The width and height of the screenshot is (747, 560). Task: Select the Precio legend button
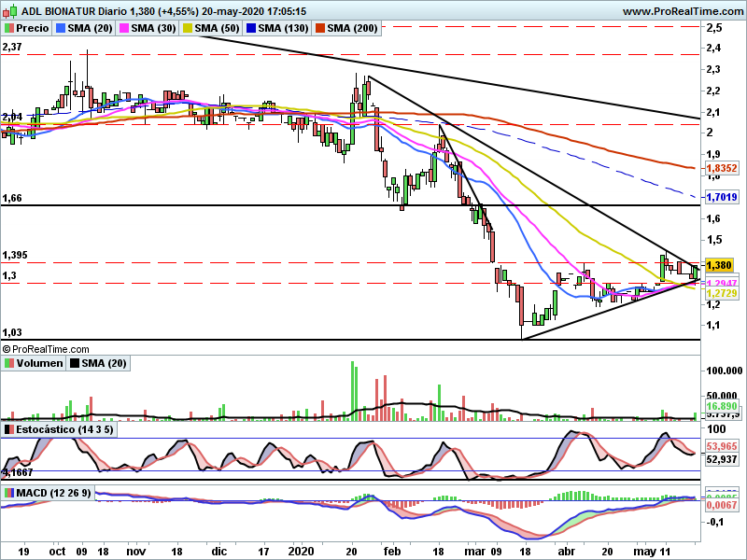(x=26, y=28)
